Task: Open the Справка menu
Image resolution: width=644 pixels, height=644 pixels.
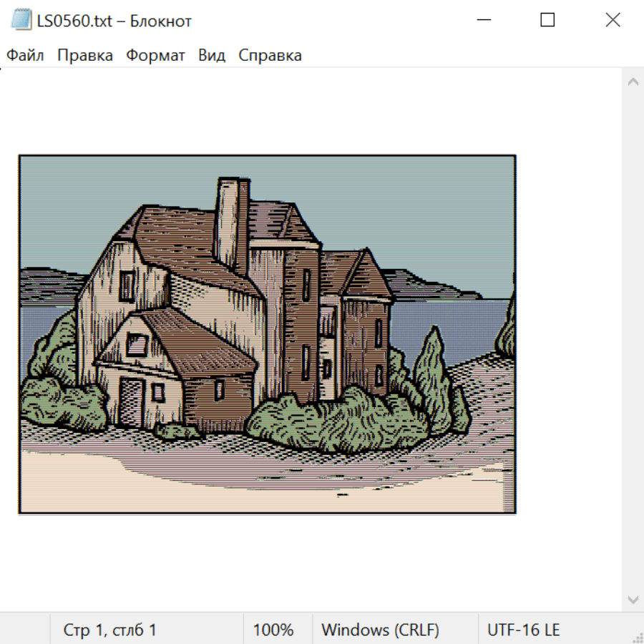Action: click(x=270, y=56)
